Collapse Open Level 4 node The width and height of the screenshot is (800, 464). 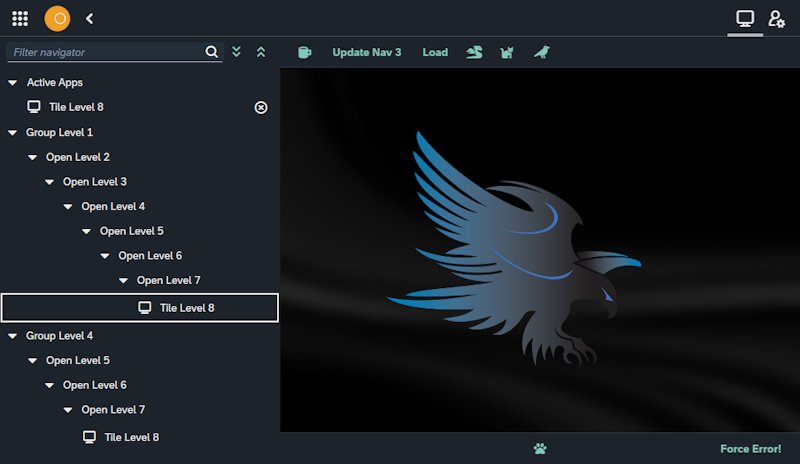pos(68,206)
